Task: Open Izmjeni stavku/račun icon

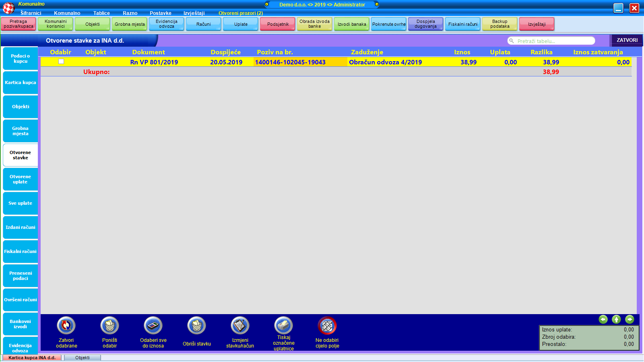Action: (240, 325)
